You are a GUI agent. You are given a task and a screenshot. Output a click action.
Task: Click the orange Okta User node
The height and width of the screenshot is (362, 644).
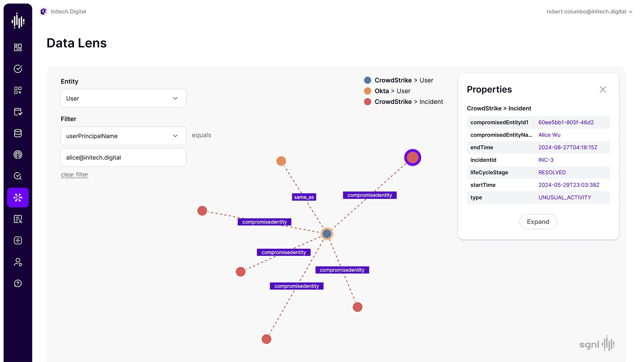point(281,161)
